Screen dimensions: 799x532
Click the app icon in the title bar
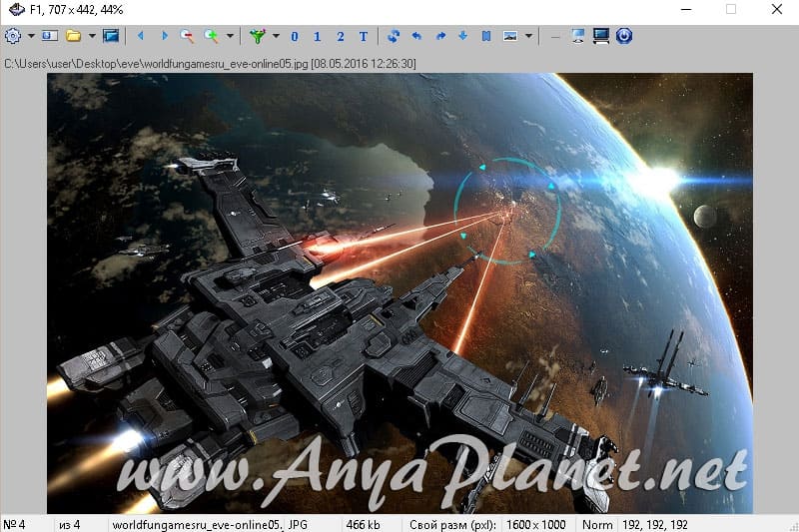point(17,9)
